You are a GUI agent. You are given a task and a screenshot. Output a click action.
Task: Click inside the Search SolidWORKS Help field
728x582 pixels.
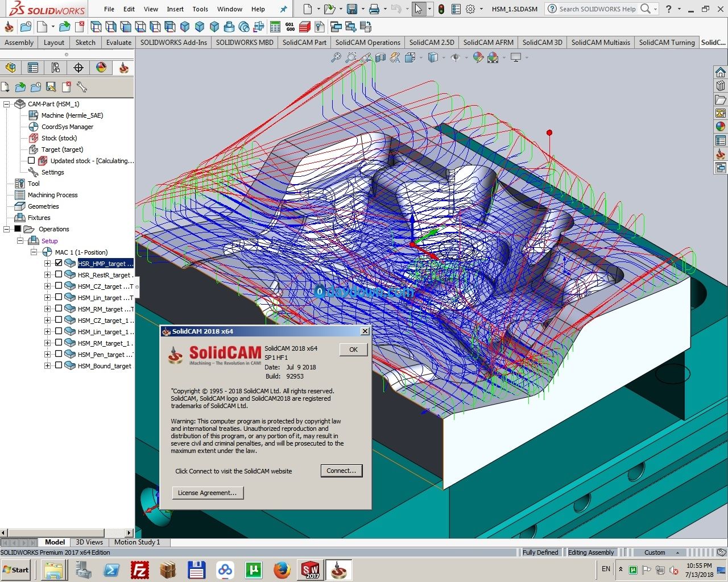pyautogui.click(x=597, y=9)
